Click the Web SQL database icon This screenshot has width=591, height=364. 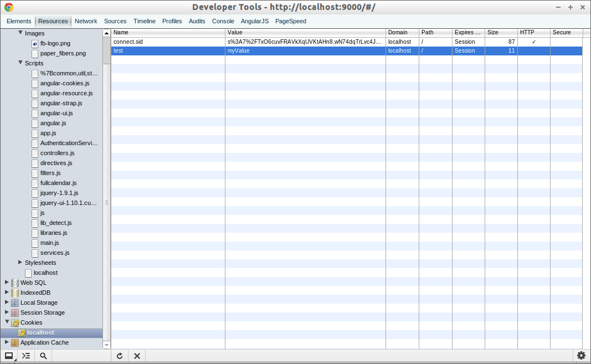point(15,283)
